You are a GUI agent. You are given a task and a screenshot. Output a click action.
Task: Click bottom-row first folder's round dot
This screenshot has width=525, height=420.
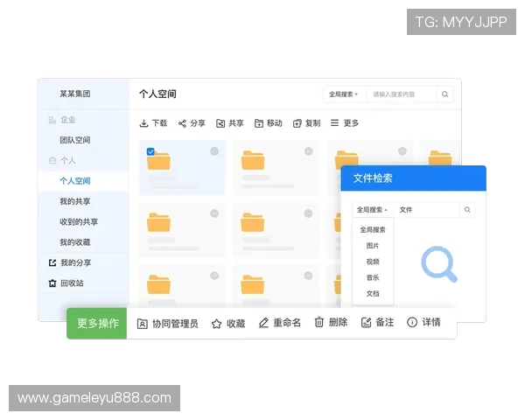click(214, 276)
